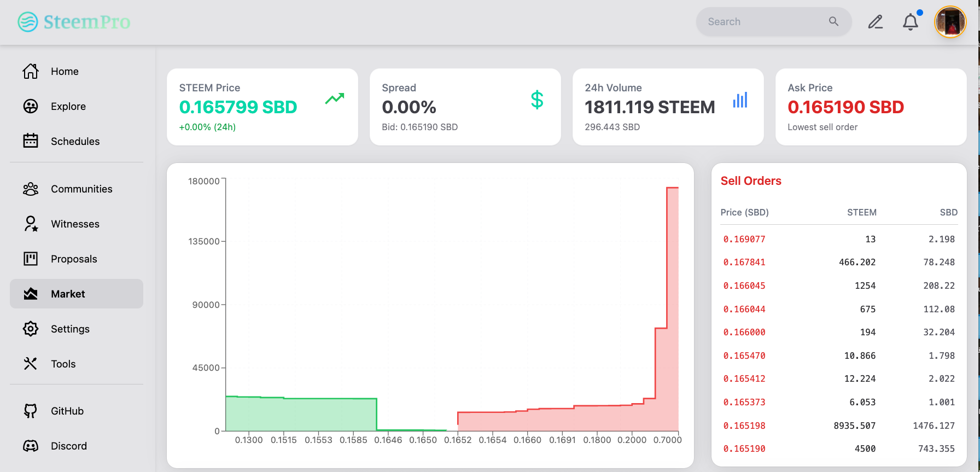Open notifications bell icon

tap(911, 22)
